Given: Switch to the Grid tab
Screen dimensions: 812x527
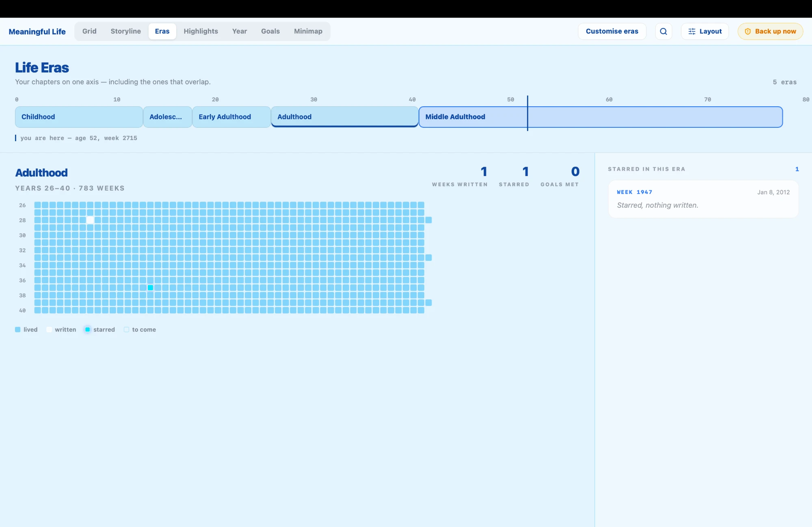Looking at the screenshot, I should coord(89,31).
